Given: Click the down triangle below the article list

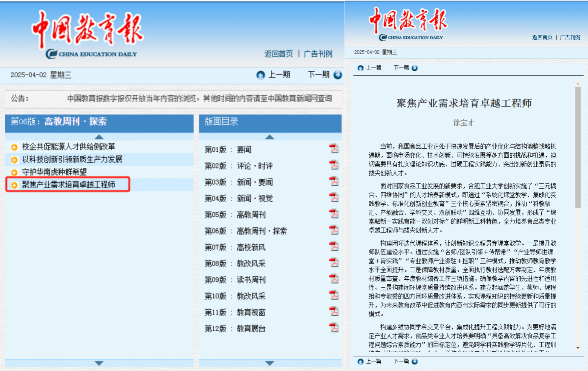Looking at the screenshot, I should 99,364.
